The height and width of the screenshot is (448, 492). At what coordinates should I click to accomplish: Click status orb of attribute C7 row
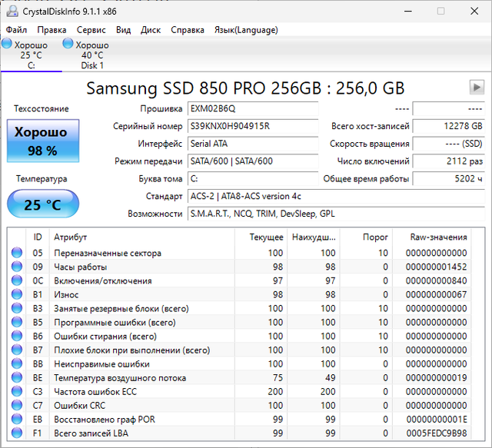pyautogui.click(x=17, y=405)
